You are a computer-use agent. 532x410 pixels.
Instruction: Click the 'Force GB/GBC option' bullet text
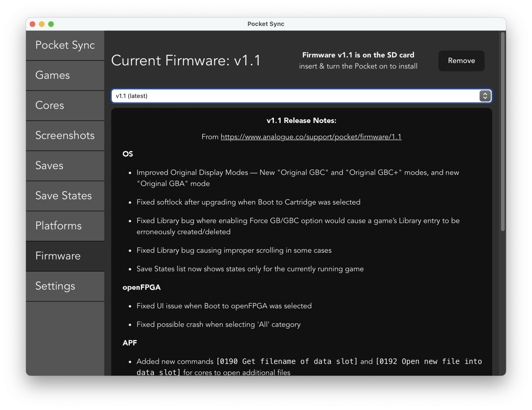298,226
